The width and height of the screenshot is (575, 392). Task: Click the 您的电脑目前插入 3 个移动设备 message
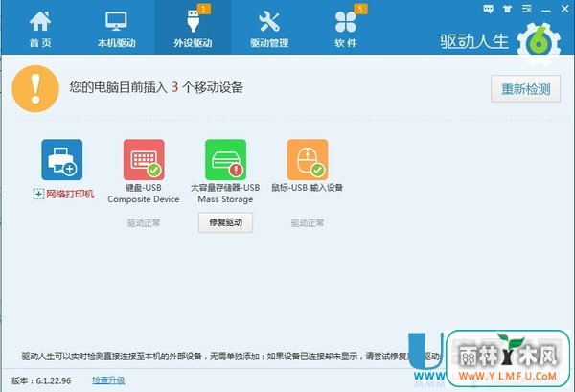[x=156, y=87]
